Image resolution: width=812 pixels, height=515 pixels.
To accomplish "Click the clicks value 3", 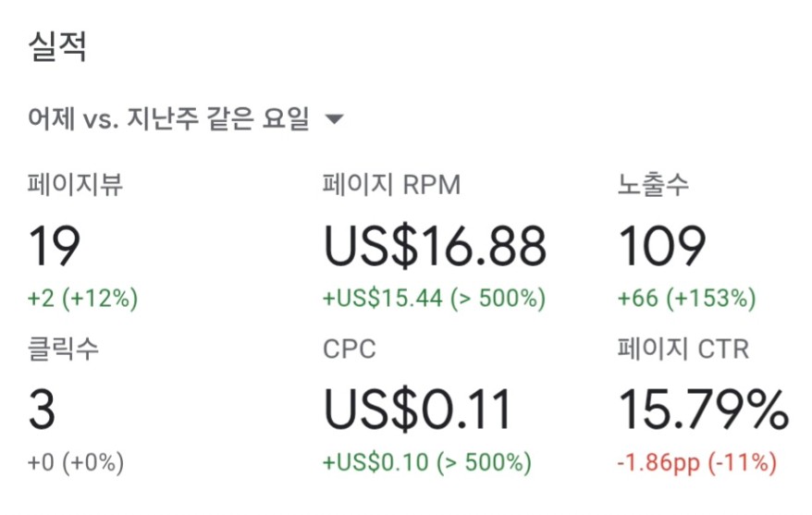I will point(42,410).
